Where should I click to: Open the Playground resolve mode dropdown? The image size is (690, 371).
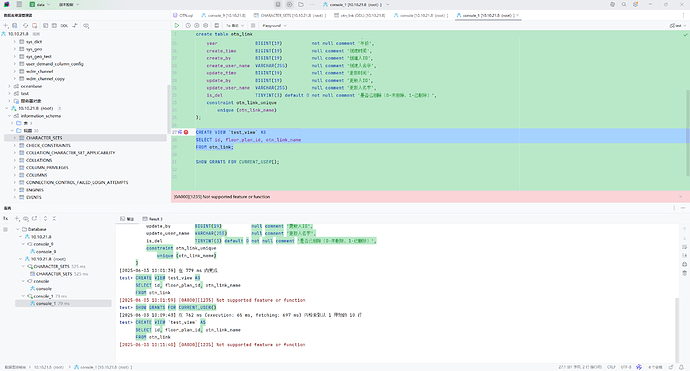click(x=274, y=26)
